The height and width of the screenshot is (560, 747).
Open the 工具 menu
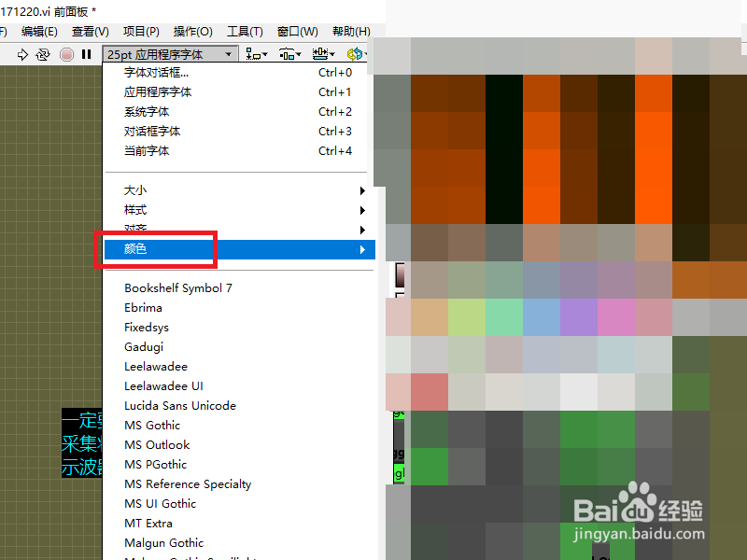coord(245,31)
